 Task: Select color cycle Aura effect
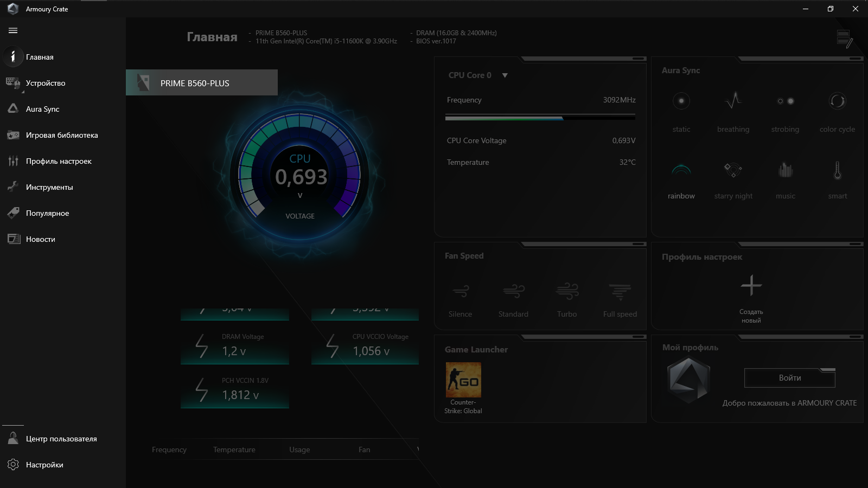(x=837, y=111)
